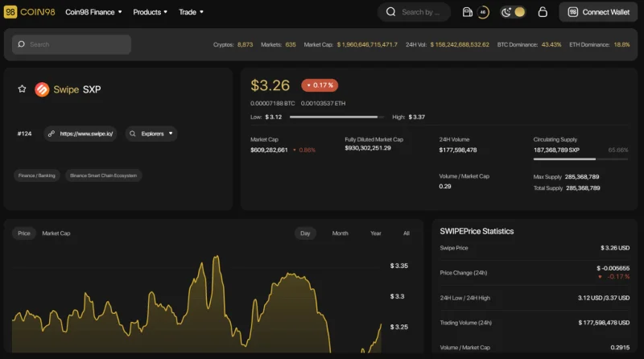Select the Year chart range
This screenshot has width=644, height=359.
point(375,233)
